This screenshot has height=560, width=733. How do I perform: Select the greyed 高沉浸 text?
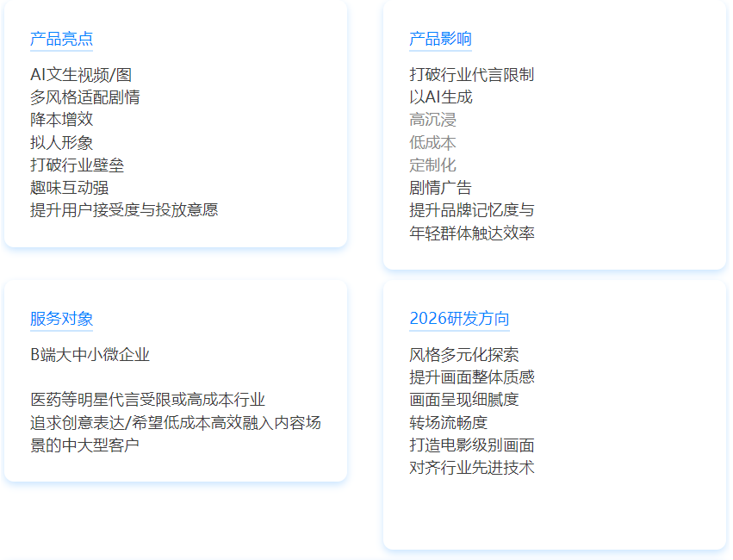[432, 120]
